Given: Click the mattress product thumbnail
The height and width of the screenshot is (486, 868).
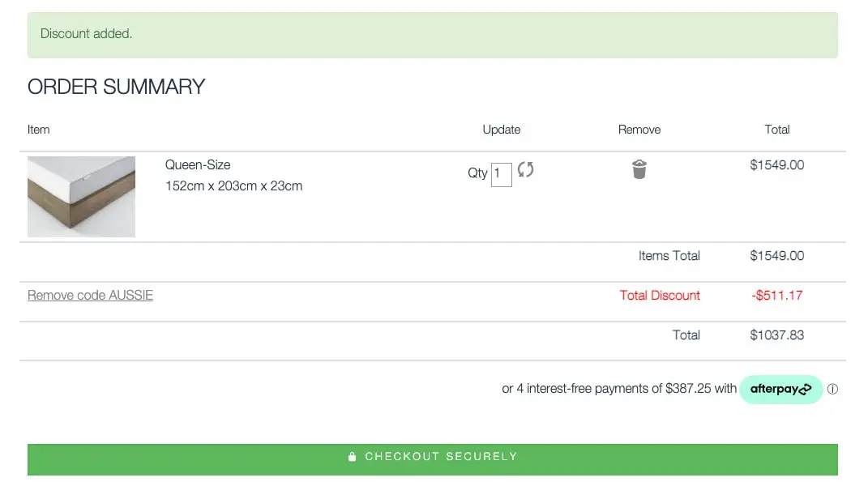Looking at the screenshot, I should click(x=81, y=197).
